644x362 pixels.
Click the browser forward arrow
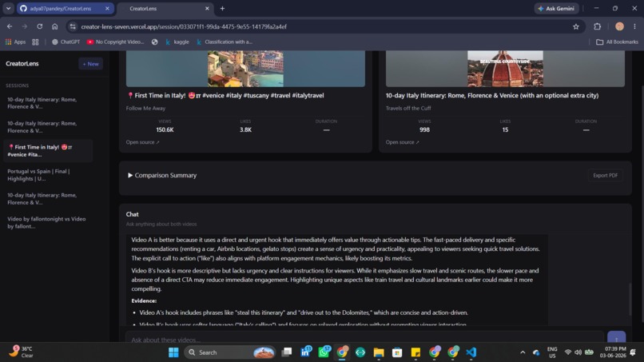pyautogui.click(x=25, y=26)
